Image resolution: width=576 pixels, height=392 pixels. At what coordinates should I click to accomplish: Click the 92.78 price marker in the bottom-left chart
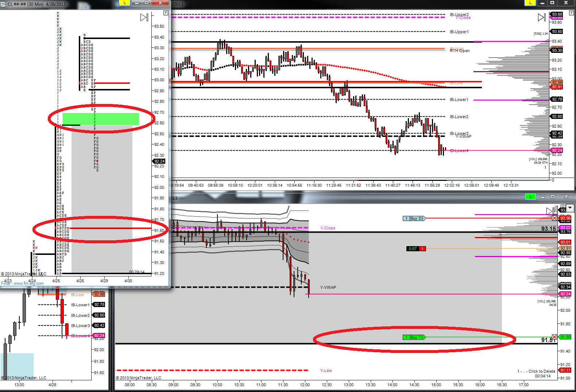pos(99,304)
